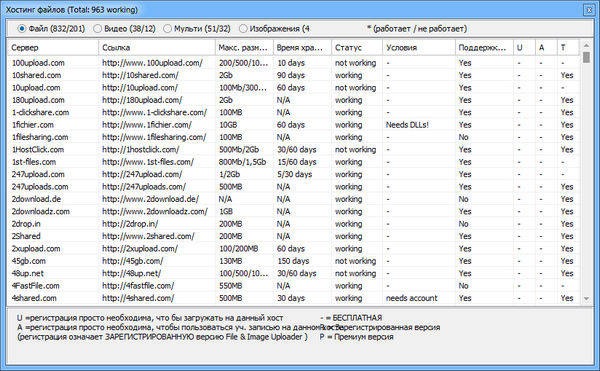Screen dimensions: 600x371
Task: Click the http://4shared.com/ link cell
Action: click(138, 298)
